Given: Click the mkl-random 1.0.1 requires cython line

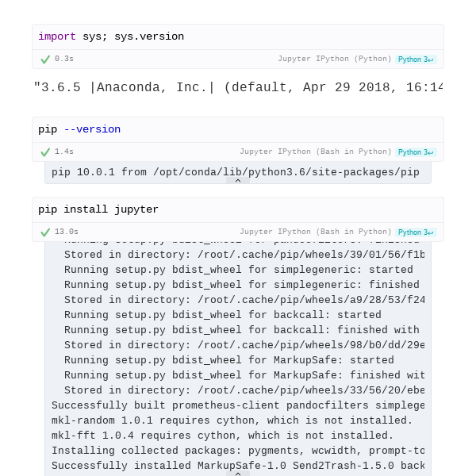Looking at the screenshot, I should point(232,420).
